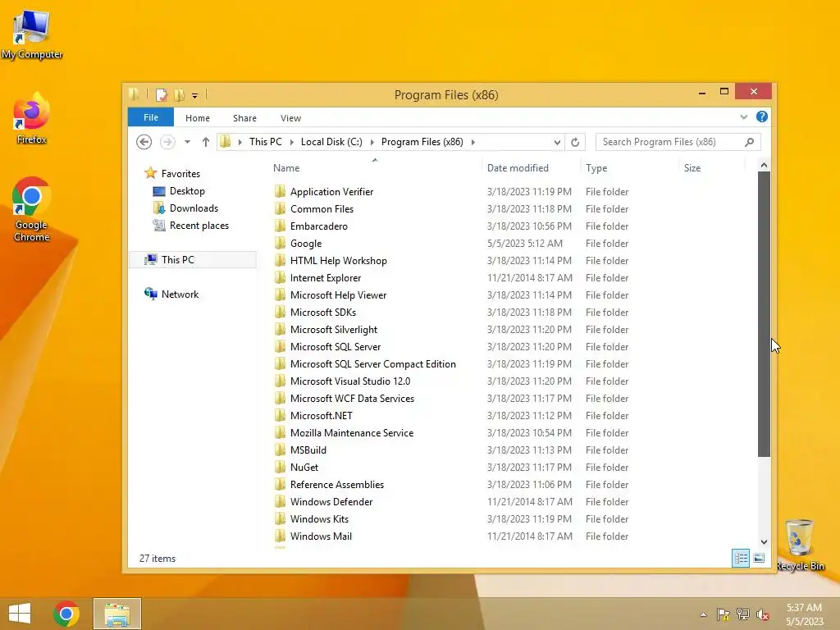Sort by Date modified column header
Image resolution: width=840 pixels, height=630 pixels.
518,168
